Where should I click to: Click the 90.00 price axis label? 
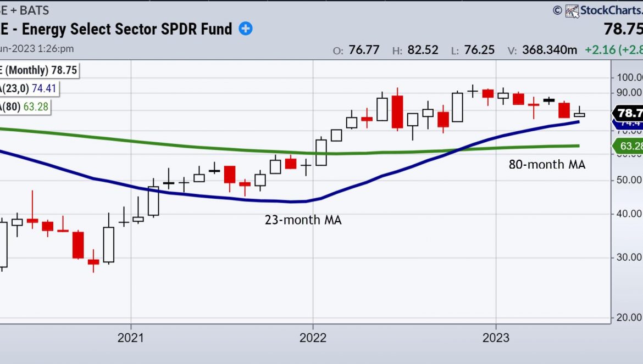[x=629, y=93]
